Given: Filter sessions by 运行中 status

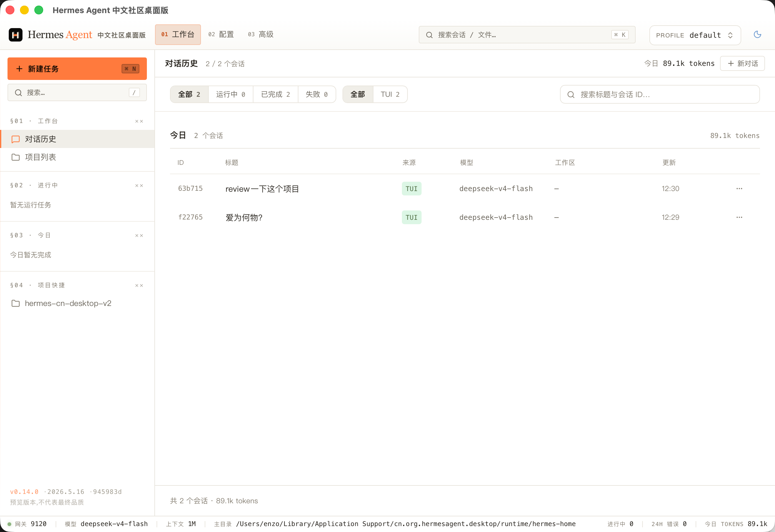Looking at the screenshot, I should 231,94.
